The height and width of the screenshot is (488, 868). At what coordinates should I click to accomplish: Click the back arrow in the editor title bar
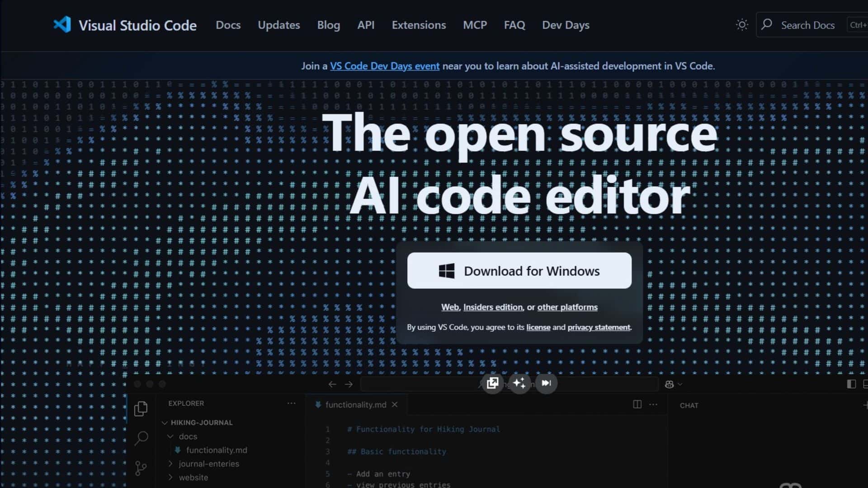click(332, 384)
